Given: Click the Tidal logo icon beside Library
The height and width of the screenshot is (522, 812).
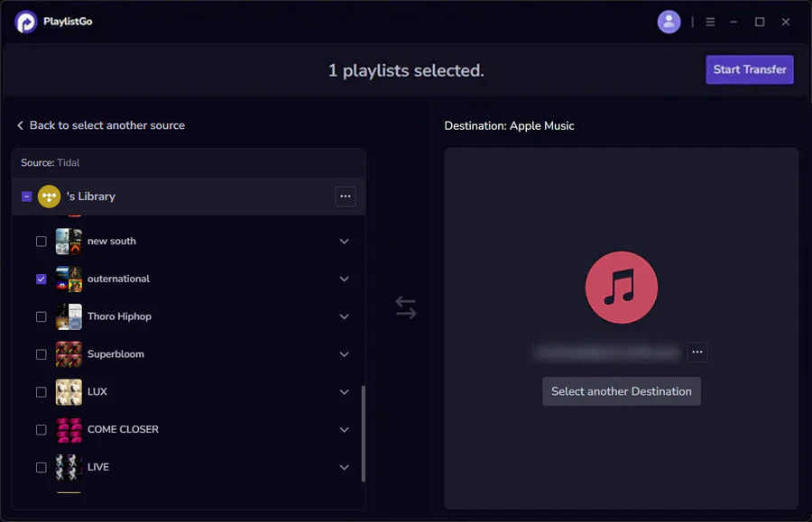Looking at the screenshot, I should 50,197.
